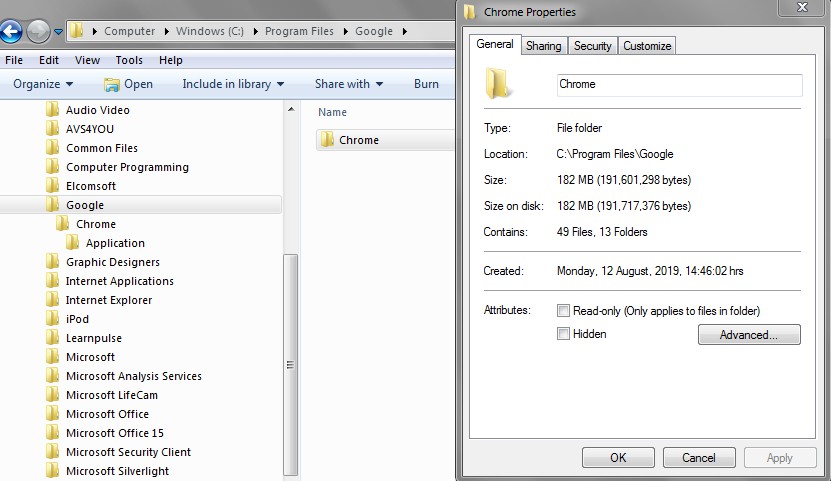
Task: Click the Burn toolbar button
Action: pyautogui.click(x=426, y=84)
